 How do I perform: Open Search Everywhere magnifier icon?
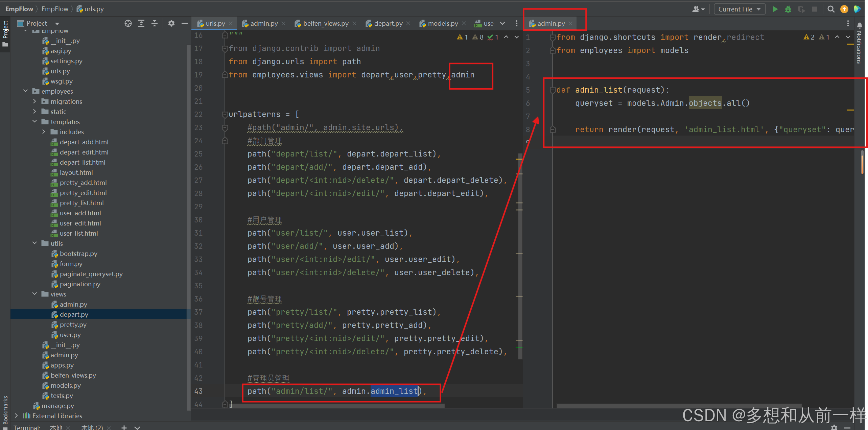[831, 9]
